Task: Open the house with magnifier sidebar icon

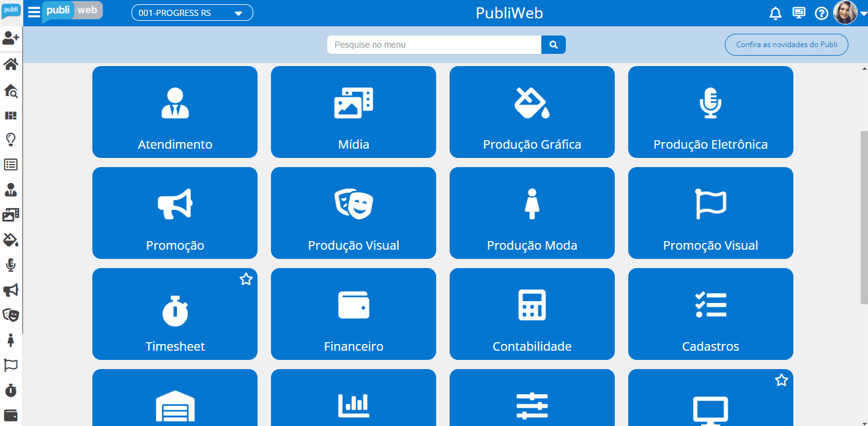Action: [10, 91]
